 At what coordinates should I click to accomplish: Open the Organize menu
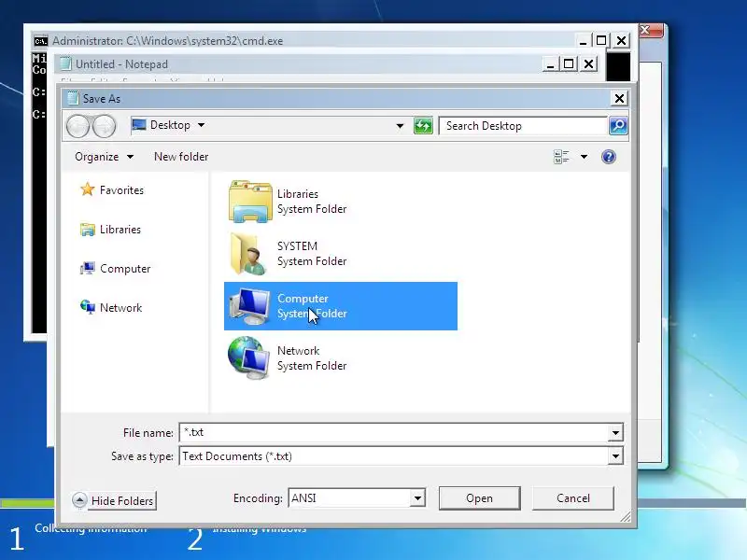click(104, 157)
